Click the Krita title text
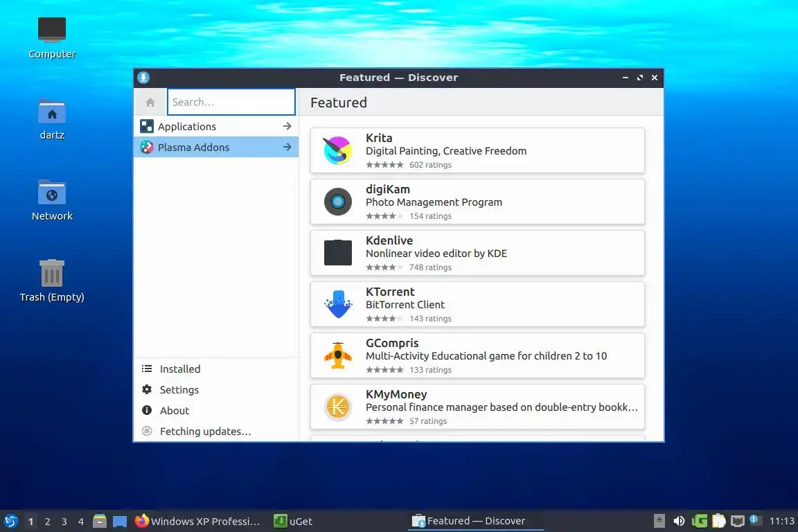 379,138
